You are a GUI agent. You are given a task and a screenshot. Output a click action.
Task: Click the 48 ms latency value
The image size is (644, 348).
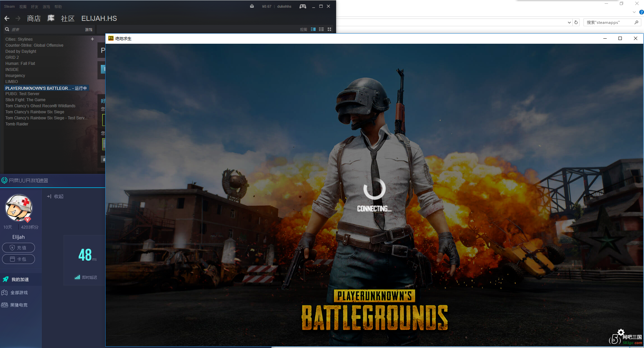point(85,255)
